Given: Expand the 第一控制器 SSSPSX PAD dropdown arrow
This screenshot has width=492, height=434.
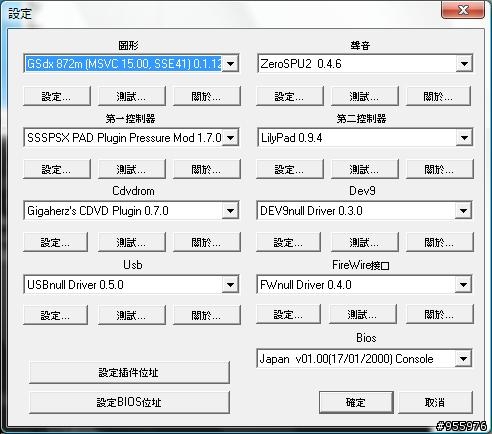Looking at the screenshot, I should 230,137.
